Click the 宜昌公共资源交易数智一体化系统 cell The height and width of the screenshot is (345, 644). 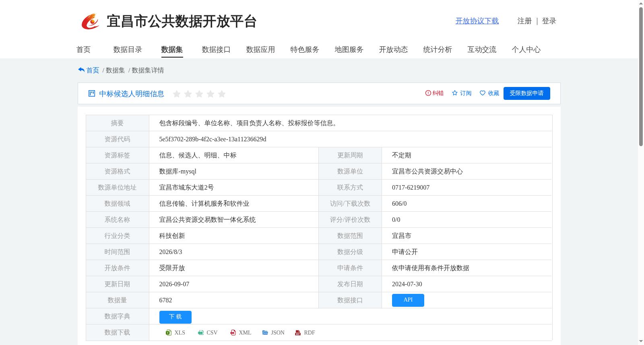pos(207,220)
